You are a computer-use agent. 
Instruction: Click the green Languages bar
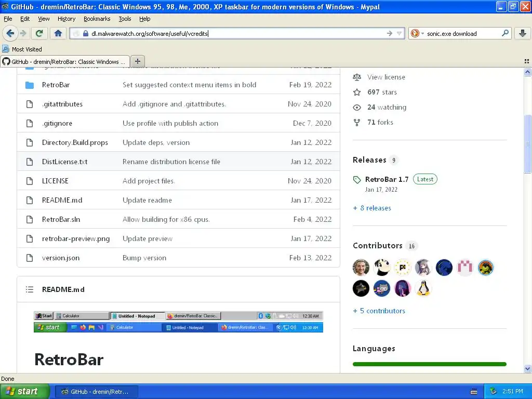(430, 364)
